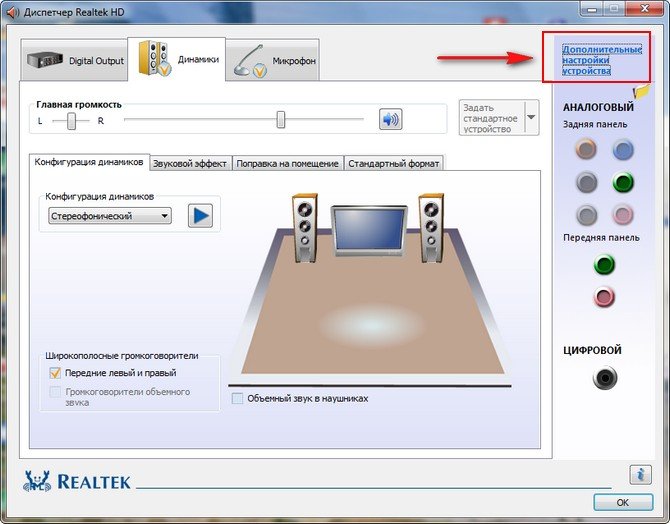Switch to the Digital Output tab

click(x=74, y=60)
